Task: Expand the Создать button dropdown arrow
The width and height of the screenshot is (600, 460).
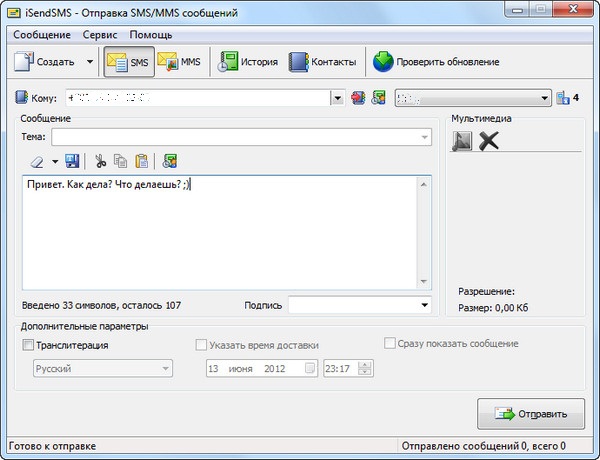Action: click(90, 62)
